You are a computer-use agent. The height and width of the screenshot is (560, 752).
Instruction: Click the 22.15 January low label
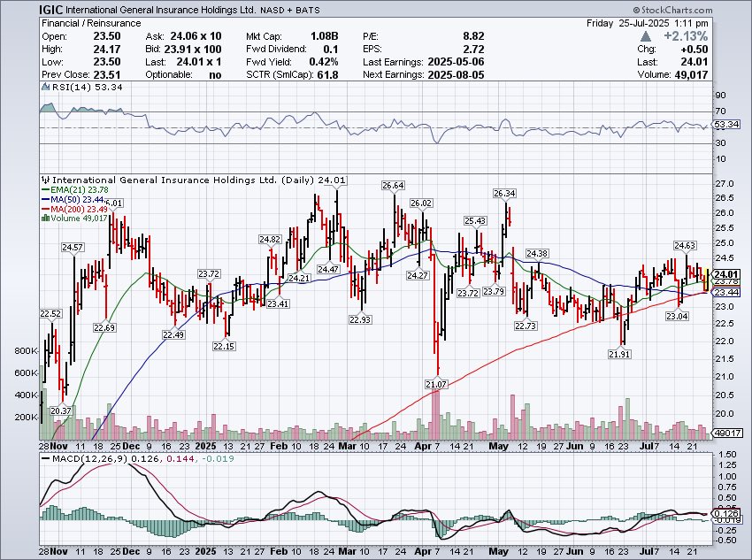[x=224, y=346]
